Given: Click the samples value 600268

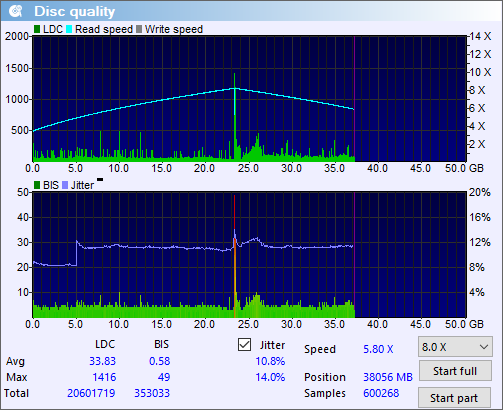Looking at the screenshot, I should click(381, 393).
